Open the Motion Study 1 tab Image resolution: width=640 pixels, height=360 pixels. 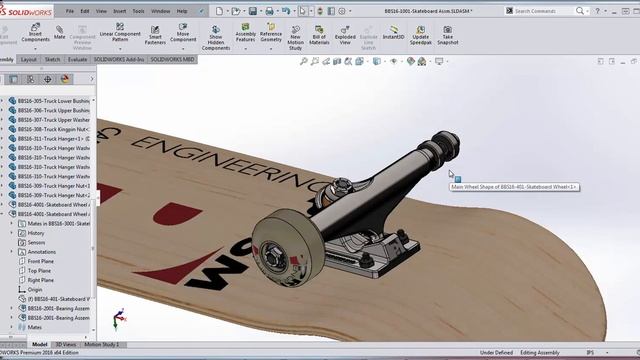click(101, 344)
